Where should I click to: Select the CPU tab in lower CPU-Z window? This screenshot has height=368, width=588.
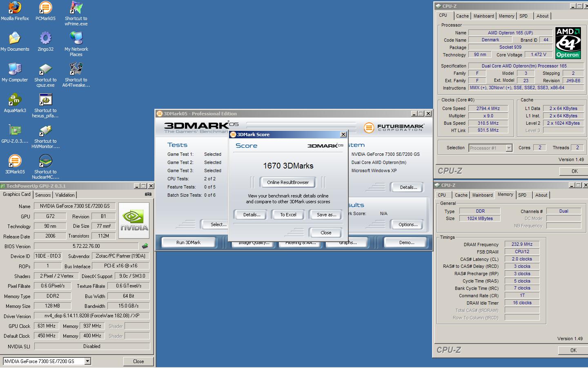pyautogui.click(x=442, y=195)
